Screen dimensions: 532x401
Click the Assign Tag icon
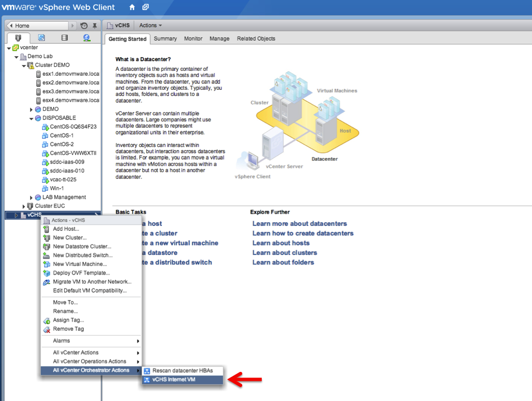click(x=47, y=321)
